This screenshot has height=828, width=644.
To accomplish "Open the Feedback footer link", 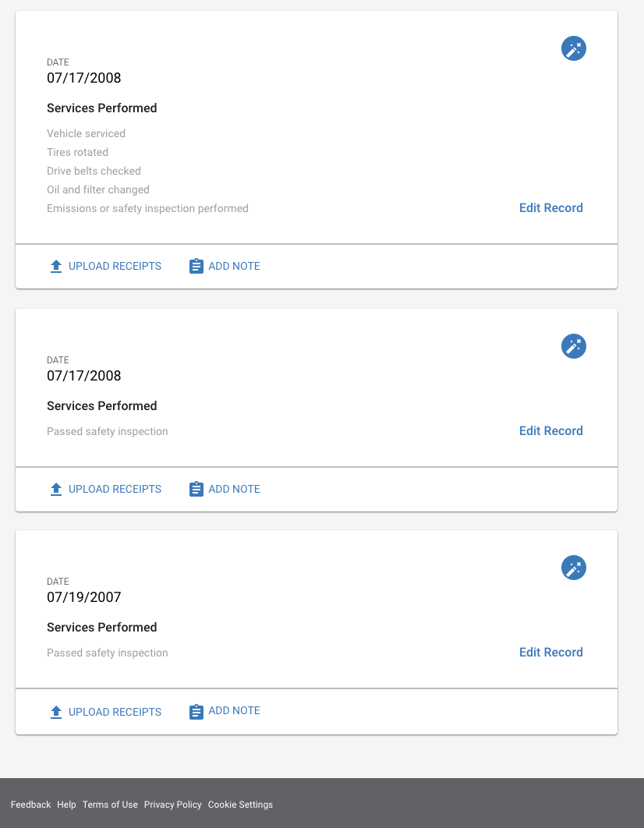I will point(30,805).
